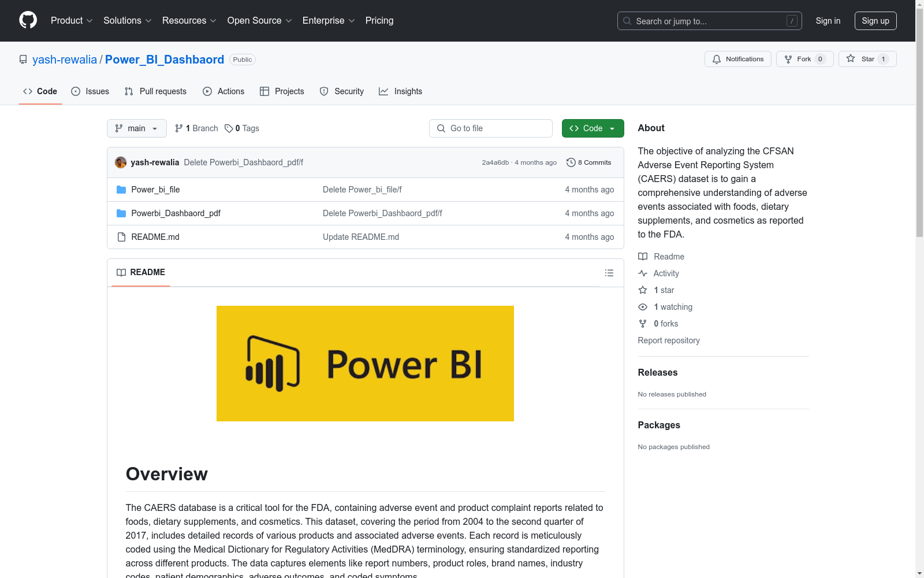The image size is (924, 578).
Task: Open the README.md file name
Action: [155, 237]
